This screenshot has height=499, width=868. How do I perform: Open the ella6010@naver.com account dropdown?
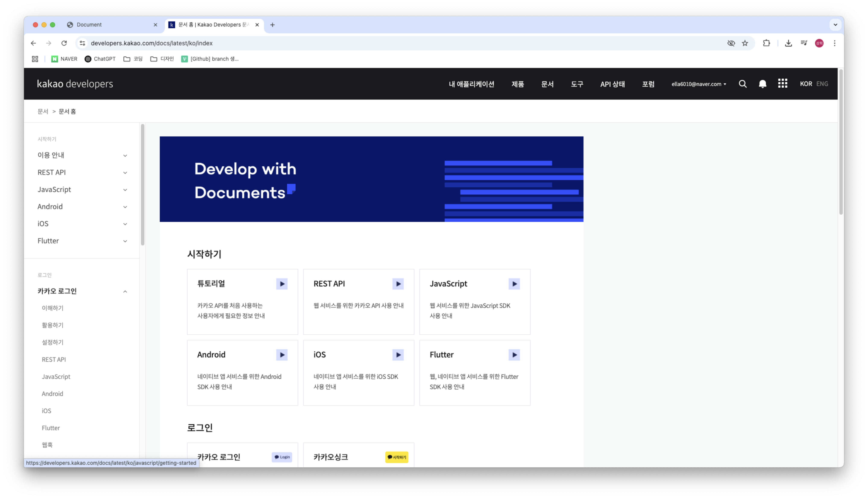point(699,84)
